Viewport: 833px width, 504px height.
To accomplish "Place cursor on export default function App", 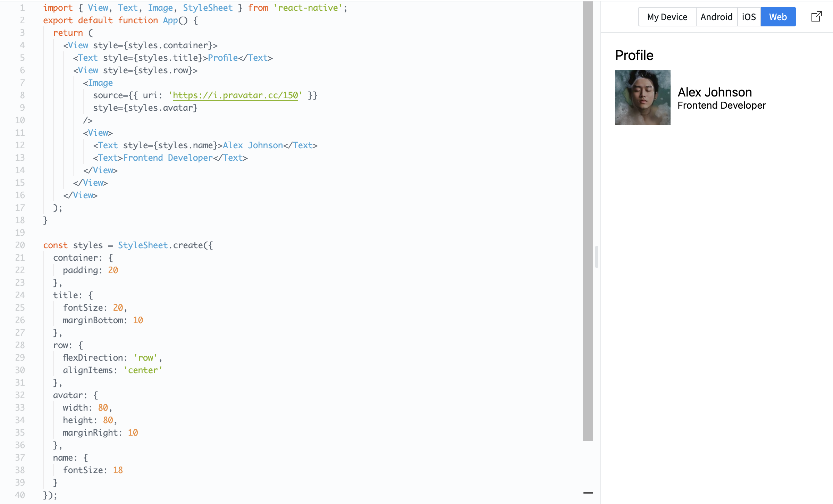I will 120,20.
